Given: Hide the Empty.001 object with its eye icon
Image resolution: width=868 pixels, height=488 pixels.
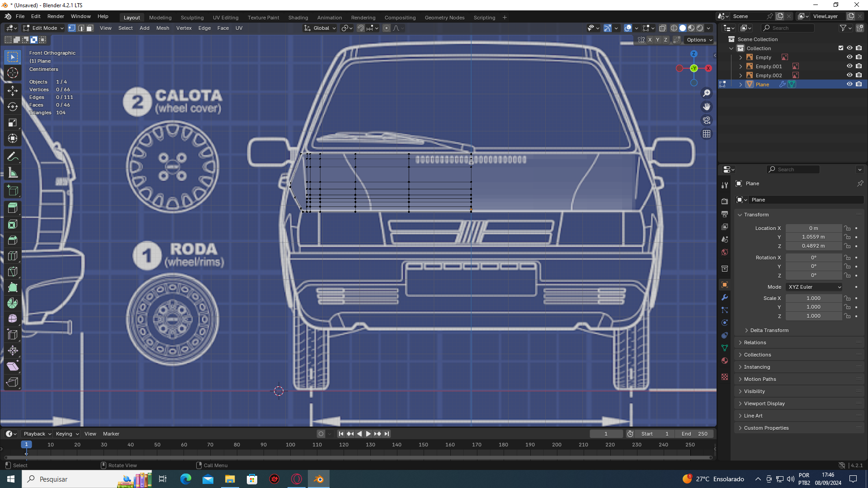Looking at the screenshot, I should coord(849,66).
